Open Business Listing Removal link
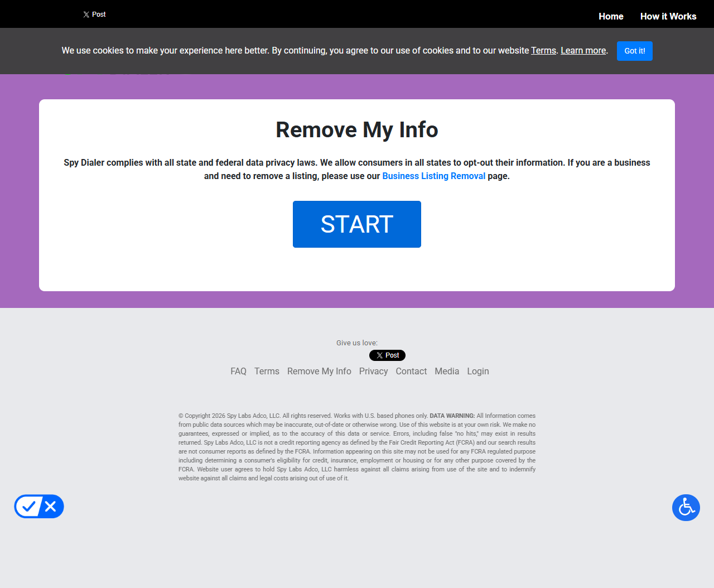This screenshot has width=714, height=588. click(x=433, y=176)
